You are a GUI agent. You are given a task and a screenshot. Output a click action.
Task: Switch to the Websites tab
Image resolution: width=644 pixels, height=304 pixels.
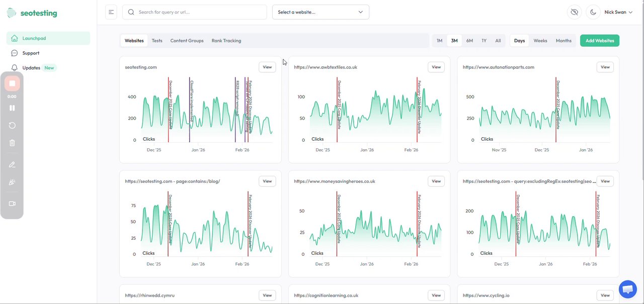click(x=134, y=41)
